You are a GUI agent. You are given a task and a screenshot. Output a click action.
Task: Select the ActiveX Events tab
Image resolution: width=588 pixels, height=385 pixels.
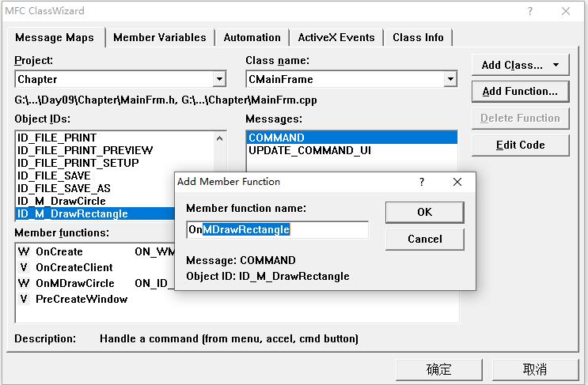pos(336,37)
